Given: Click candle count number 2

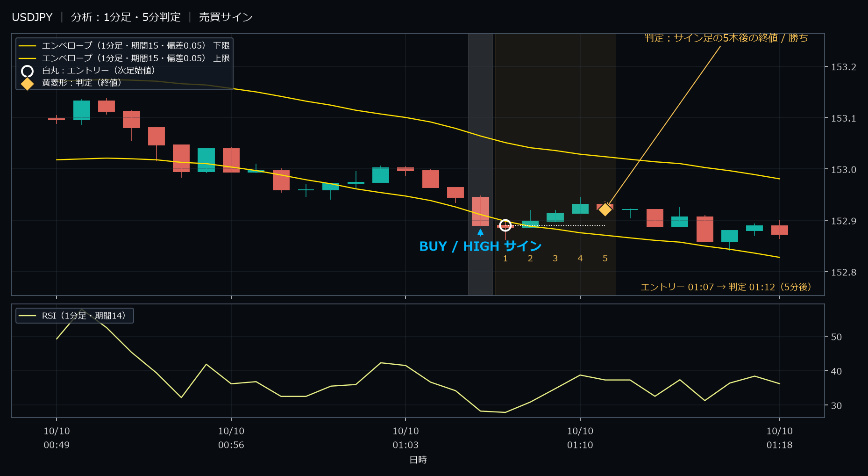Looking at the screenshot, I should pos(530,259).
